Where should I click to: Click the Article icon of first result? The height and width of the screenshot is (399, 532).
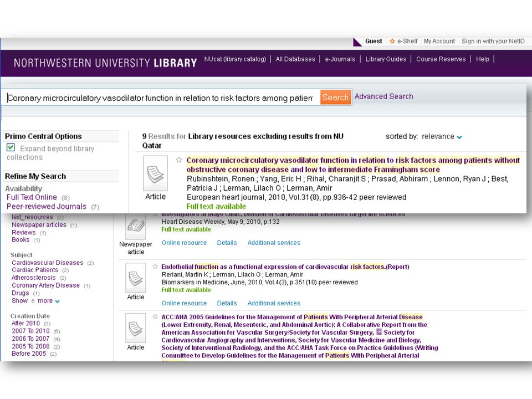155,173
